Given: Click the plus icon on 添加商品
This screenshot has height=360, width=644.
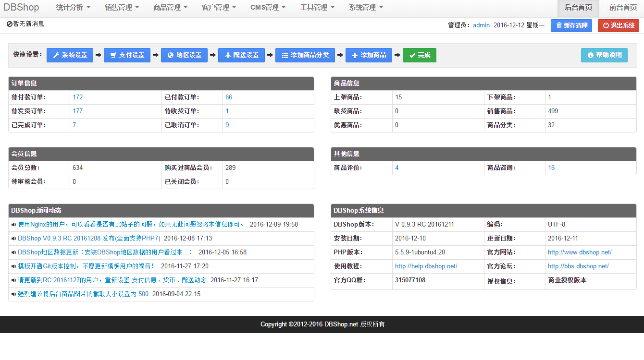Looking at the screenshot, I should pyautogui.click(x=355, y=55).
